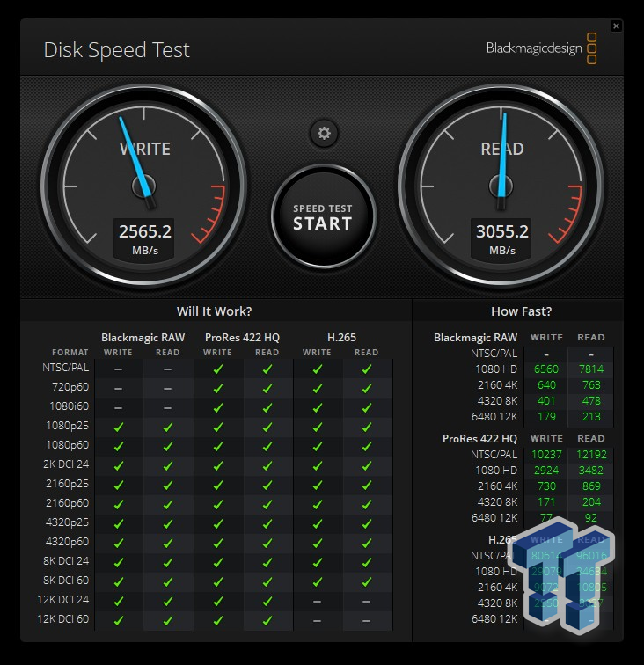Click H.265 write dash for 12K DCI 24
The image size is (644, 665).
point(317,602)
